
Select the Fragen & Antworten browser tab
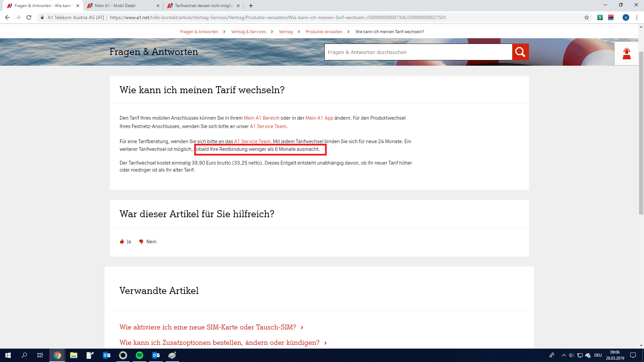(x=43, y=6)
